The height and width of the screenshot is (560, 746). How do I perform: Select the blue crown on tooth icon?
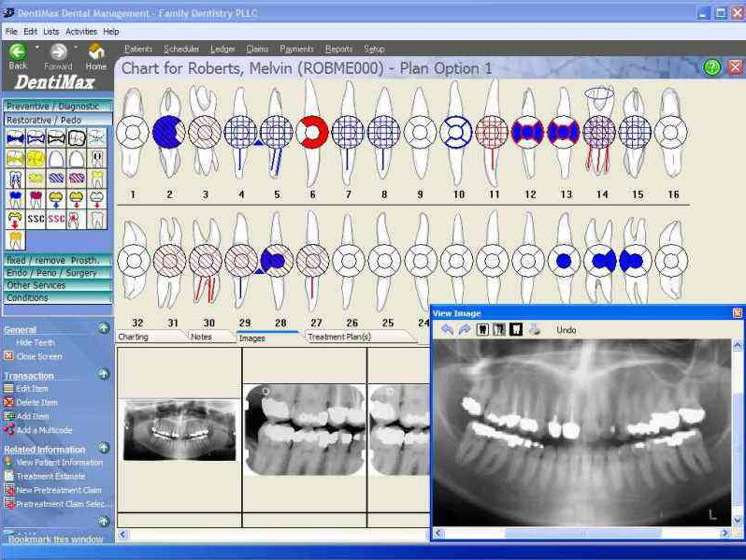click(x=16, y=199)
